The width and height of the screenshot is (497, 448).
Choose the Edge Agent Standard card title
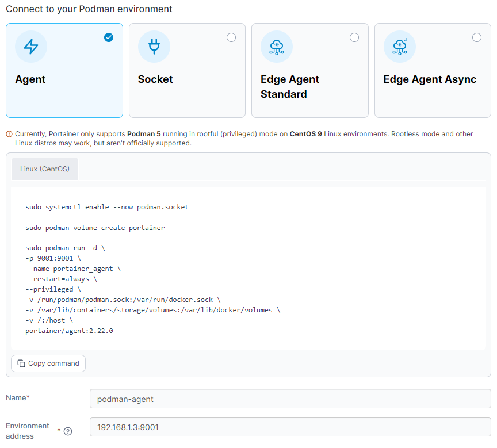290,87
